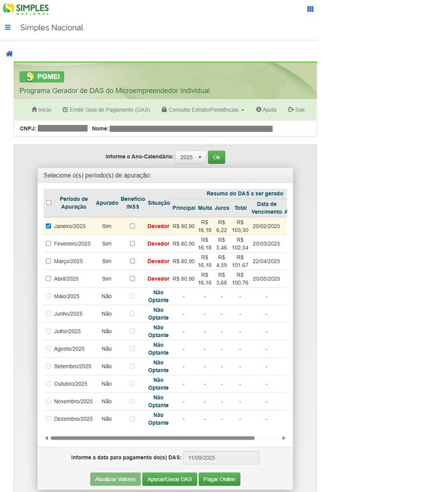The height and width of the screenshot is (492, 448).
Task: Open the Ano-Calendário 2025 dropdown
Action: [x=191, y=157]
